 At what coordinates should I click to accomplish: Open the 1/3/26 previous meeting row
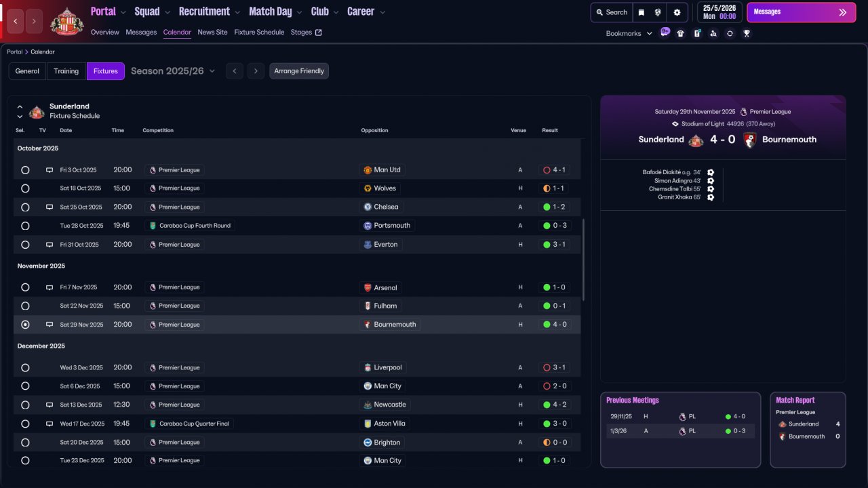[680, 431]
